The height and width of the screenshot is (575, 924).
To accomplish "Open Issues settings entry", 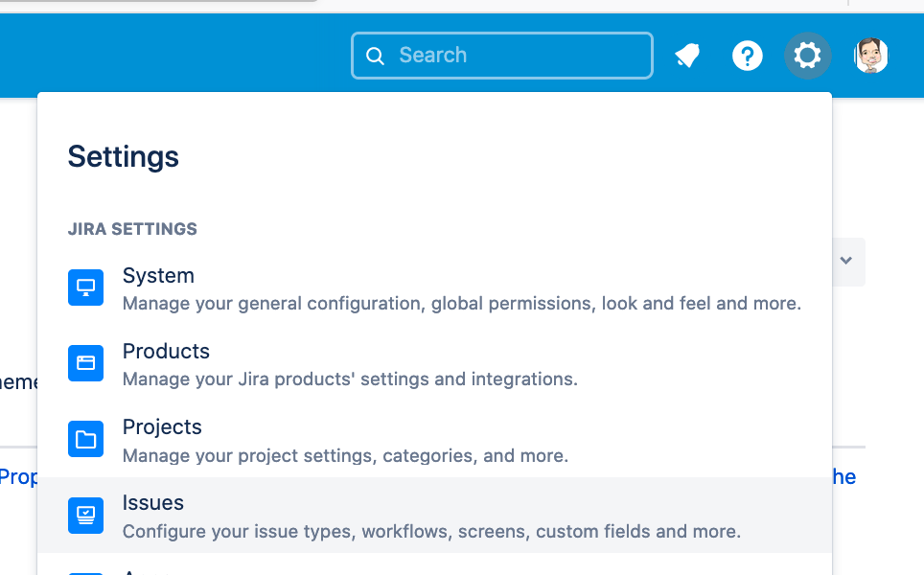I will (434, 515).
